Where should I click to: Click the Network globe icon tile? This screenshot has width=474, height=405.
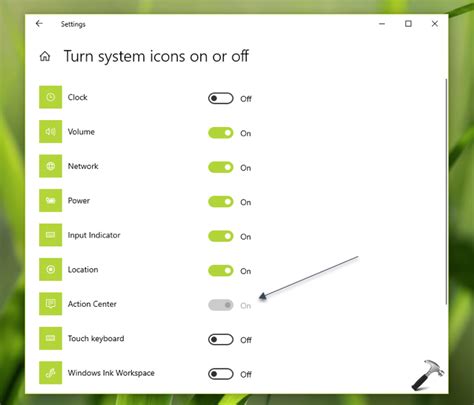50,166
